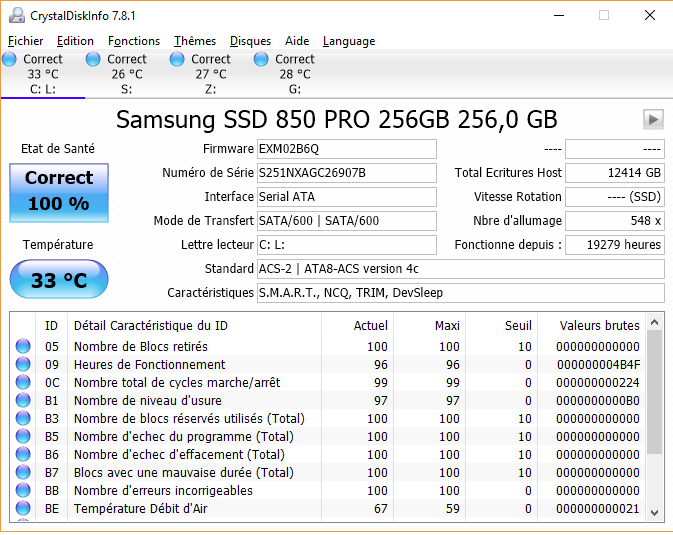Open the Fichier menu
Image resolution: width=673 pixels, height=535 pixels.
tap(25, 41)
